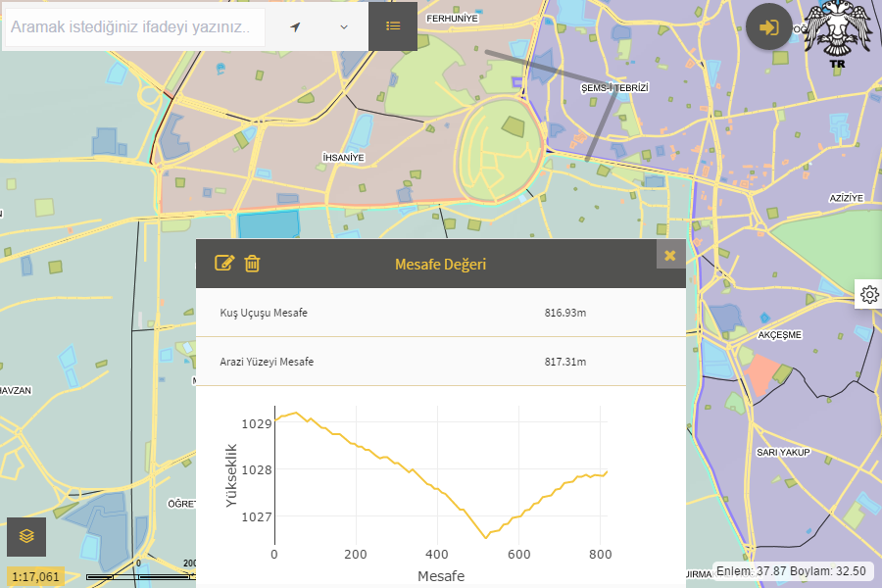Click the AKÇEŞME neighborhood label
The width and height of the screenshot is (882, 588).
click(780, 335)
